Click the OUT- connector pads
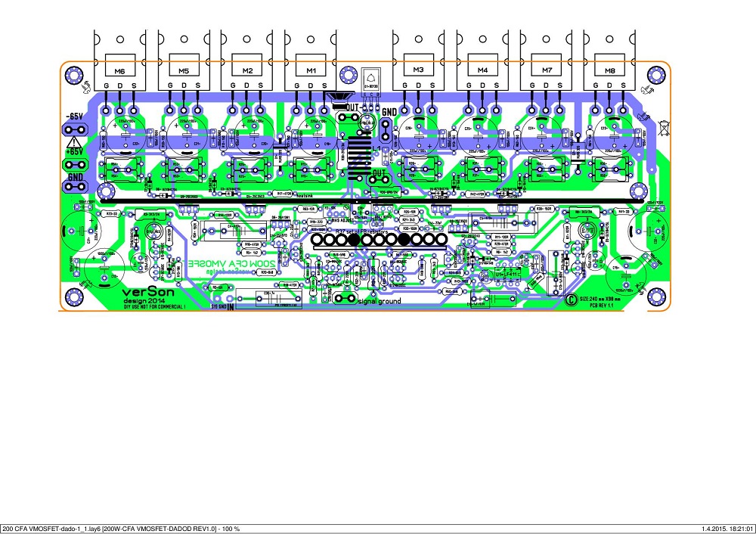Viewport: 756px width, 534px height. click(348, 117)
